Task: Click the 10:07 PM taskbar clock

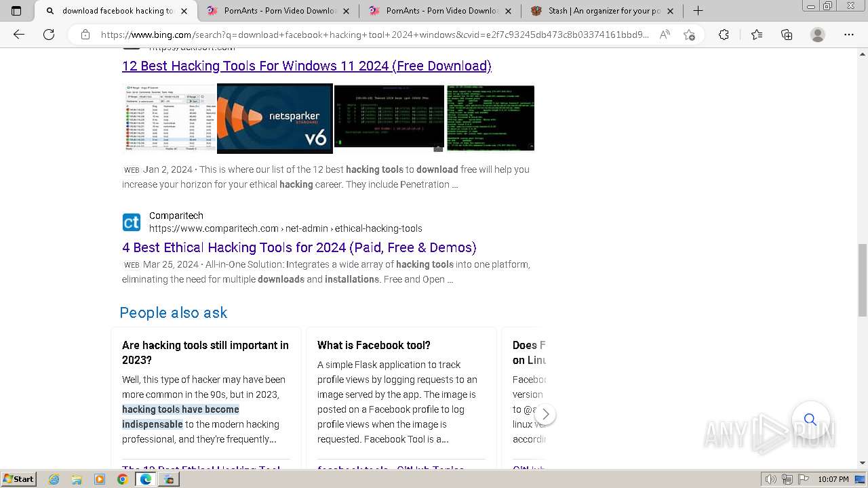Action: pyautogui.click(x=833, y=479)
